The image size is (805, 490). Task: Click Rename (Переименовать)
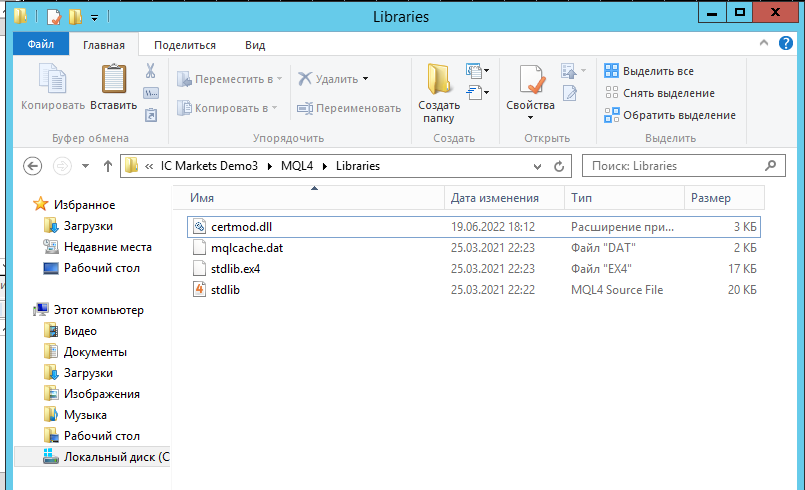pyautogui.click(x=349, y=108)
